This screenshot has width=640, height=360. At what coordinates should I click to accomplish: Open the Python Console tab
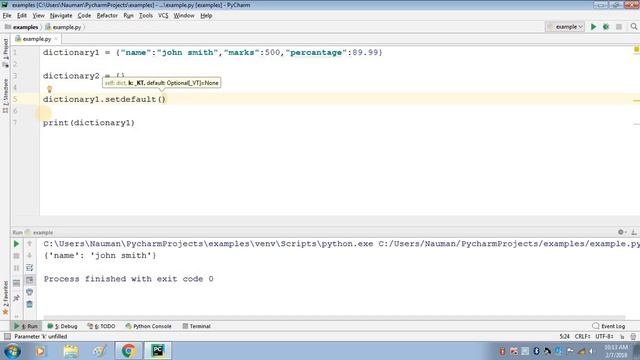point(149,326)
